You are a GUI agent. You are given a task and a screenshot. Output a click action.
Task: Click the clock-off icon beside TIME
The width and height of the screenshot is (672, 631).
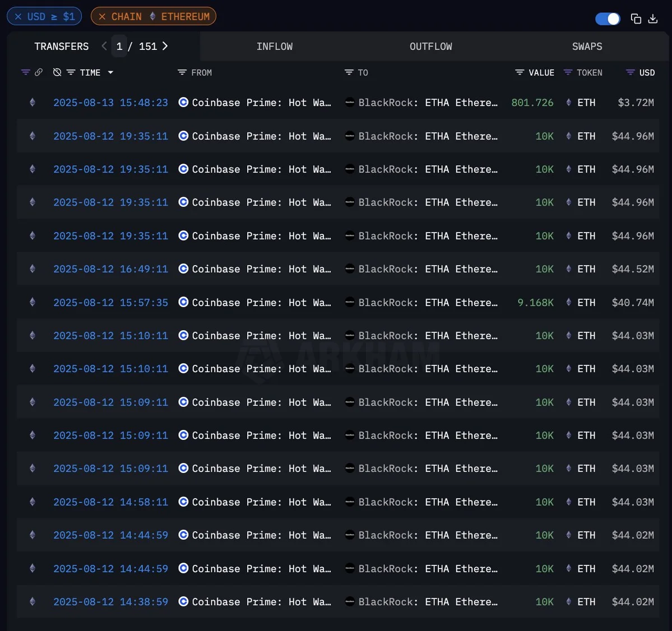click(x=57, y=72)
